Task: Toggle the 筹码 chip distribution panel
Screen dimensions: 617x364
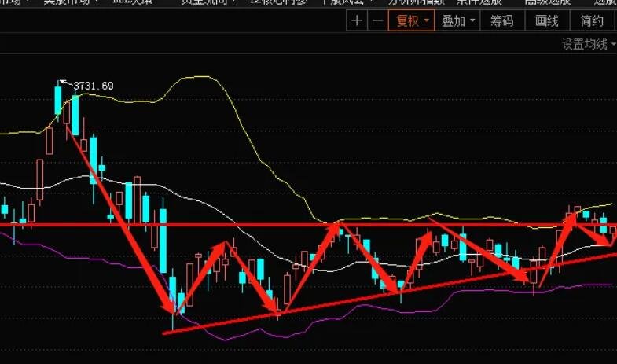Action: coord(502,20)
